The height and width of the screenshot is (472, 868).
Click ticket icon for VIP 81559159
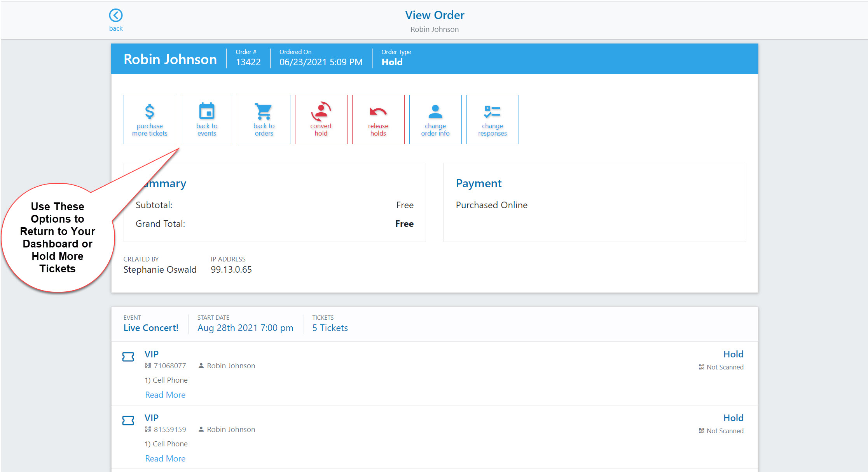[128, 420]
